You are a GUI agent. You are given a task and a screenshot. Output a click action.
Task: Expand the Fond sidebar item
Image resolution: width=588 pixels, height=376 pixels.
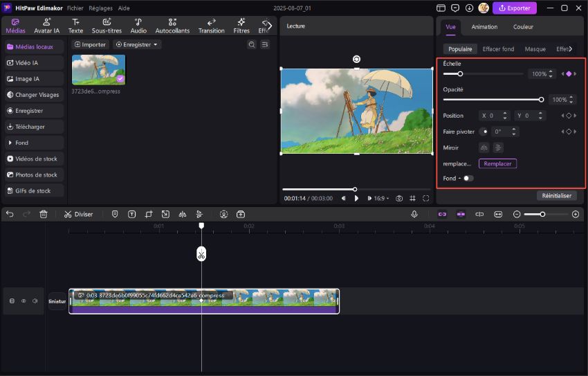(x=34, y=143)
